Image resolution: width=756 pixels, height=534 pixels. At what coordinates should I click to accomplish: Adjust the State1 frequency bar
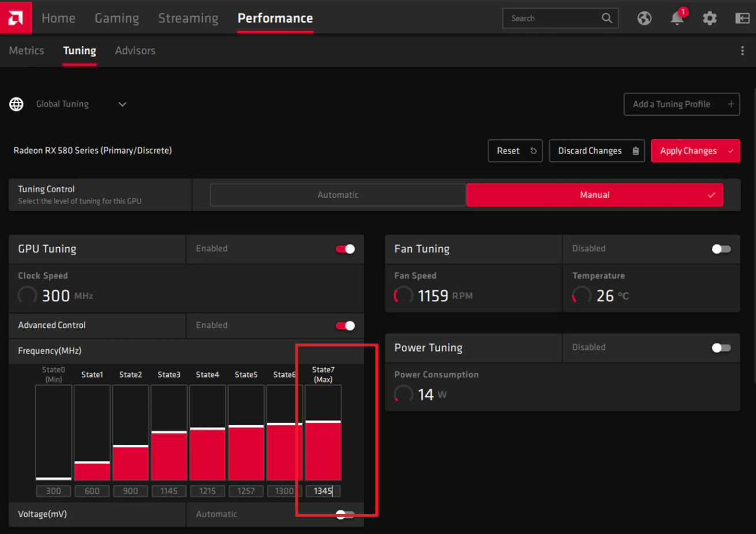point(92,433)
